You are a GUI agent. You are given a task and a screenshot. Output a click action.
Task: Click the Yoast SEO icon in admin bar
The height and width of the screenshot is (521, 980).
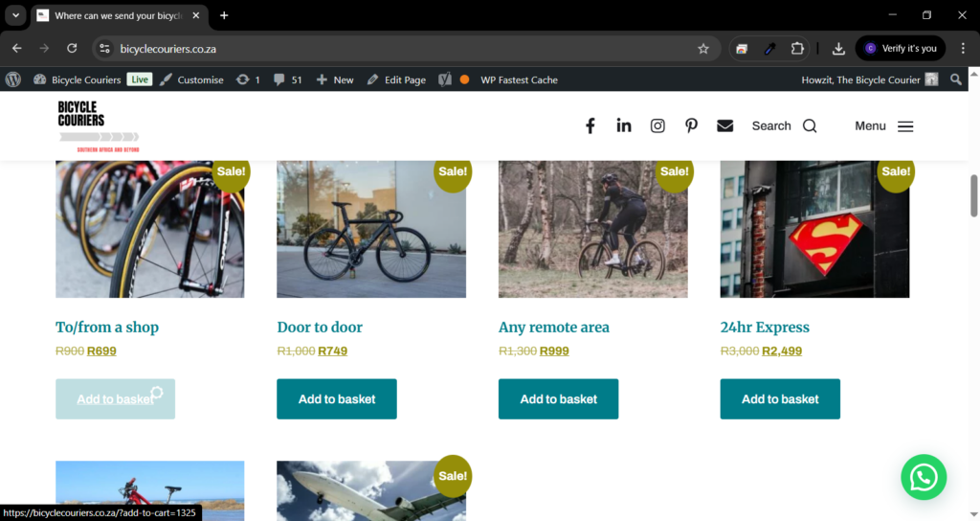[x=445, y=79]
